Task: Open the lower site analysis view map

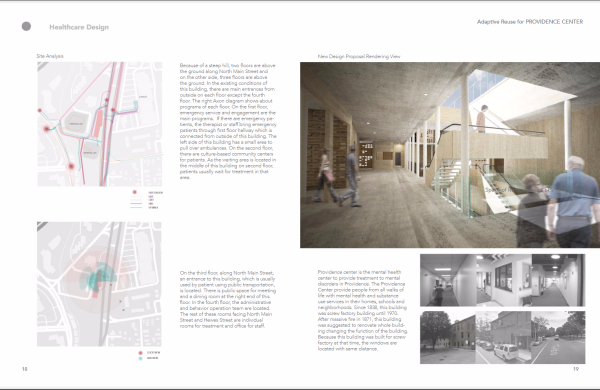Action: coord(99,284)
